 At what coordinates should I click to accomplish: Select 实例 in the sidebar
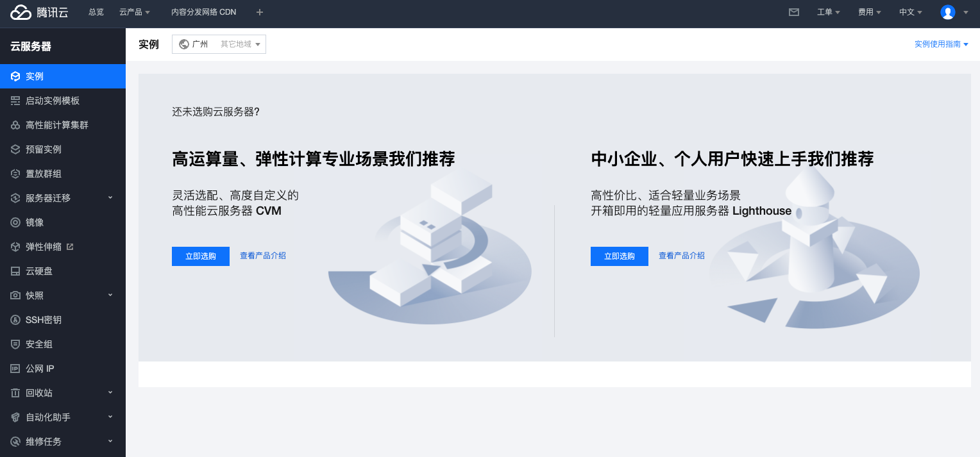[x=63, y=76]
